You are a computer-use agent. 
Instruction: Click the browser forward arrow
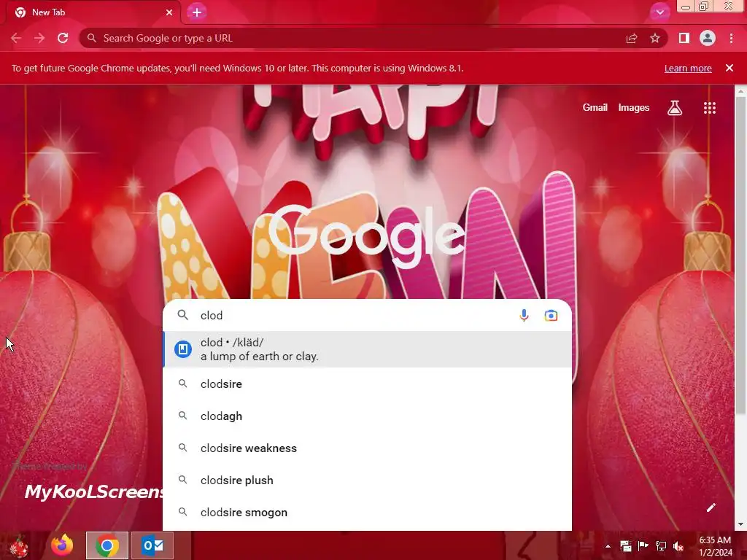[x=39, y=38]
